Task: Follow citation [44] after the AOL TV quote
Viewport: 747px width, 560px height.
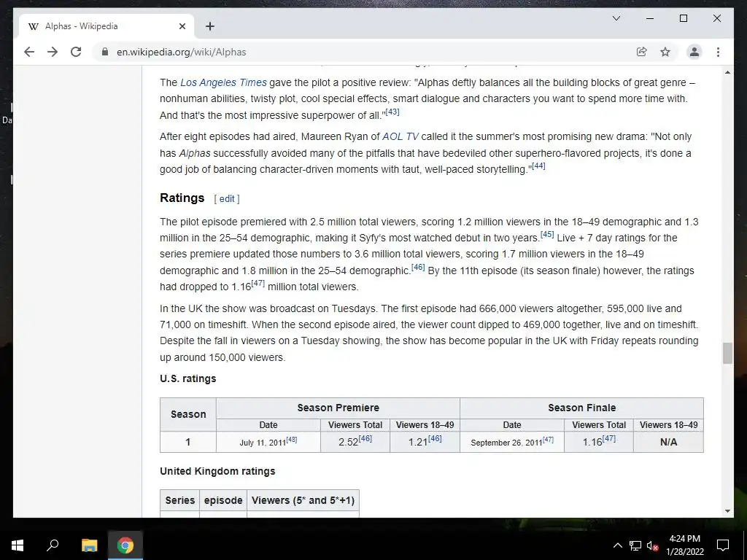Action: (538, 166)
